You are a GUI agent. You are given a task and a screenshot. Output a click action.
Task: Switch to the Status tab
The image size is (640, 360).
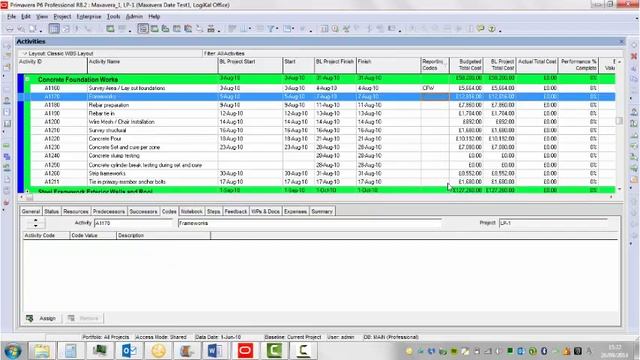[51, 211]
